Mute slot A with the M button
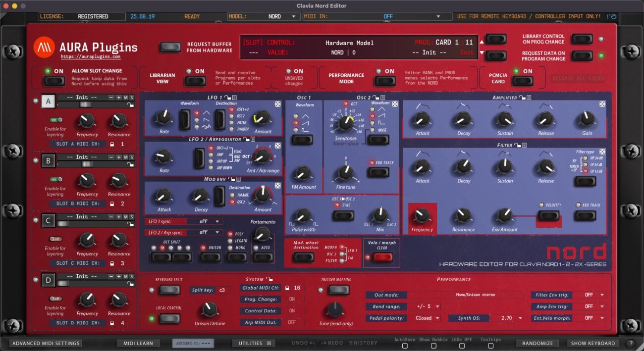 click(x=125, y=98)
